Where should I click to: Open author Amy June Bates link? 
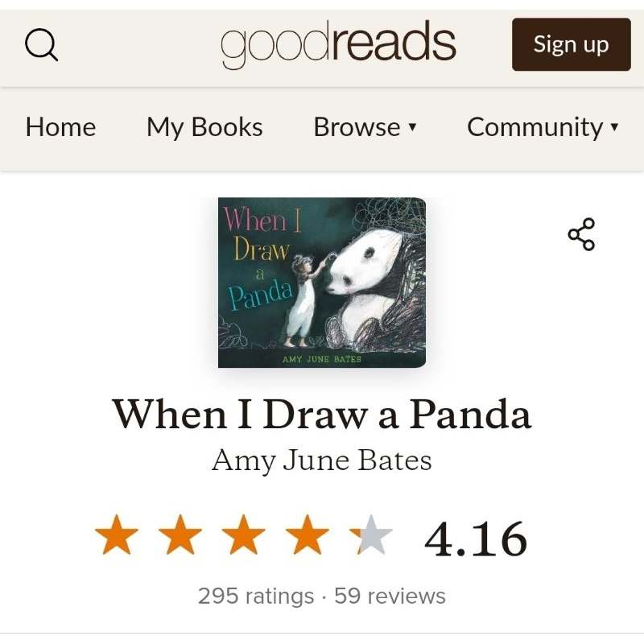coord(322,461)
